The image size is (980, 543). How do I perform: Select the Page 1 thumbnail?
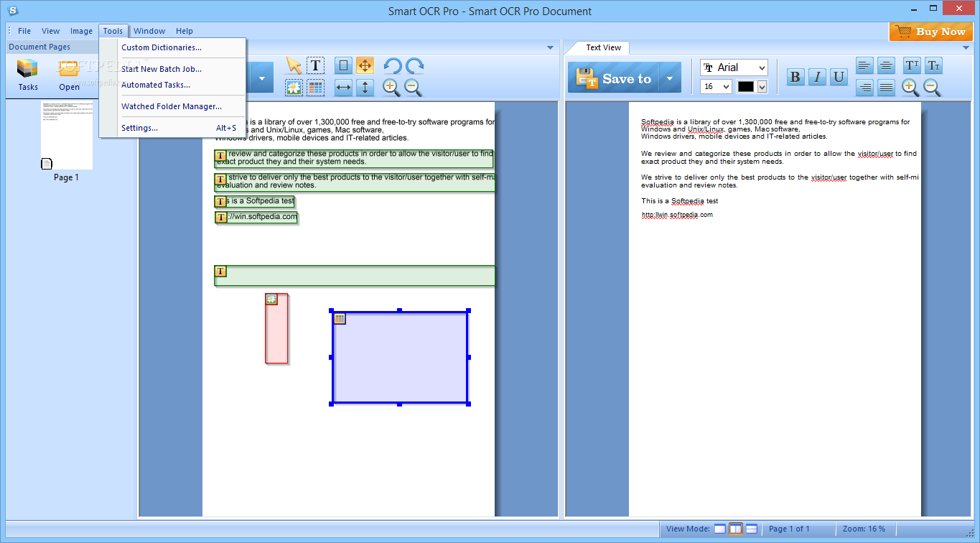tap(67, 136)
